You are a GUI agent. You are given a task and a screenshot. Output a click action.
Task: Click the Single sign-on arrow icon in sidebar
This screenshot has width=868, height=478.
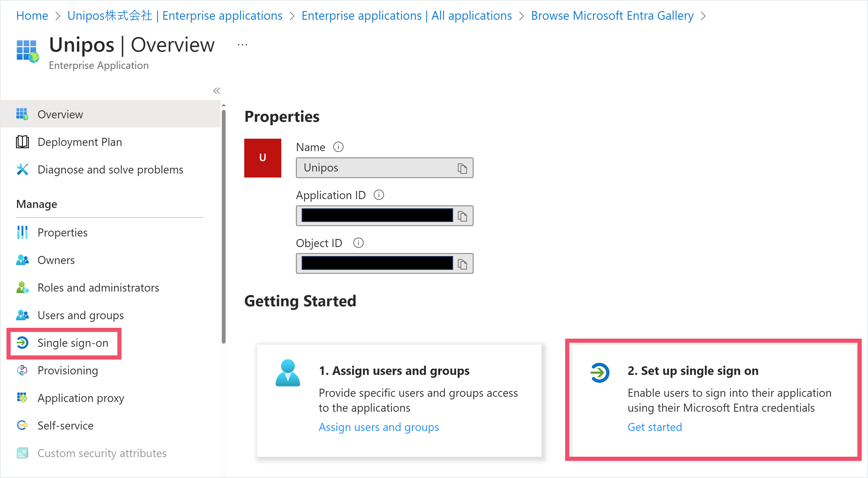point(22,343)
